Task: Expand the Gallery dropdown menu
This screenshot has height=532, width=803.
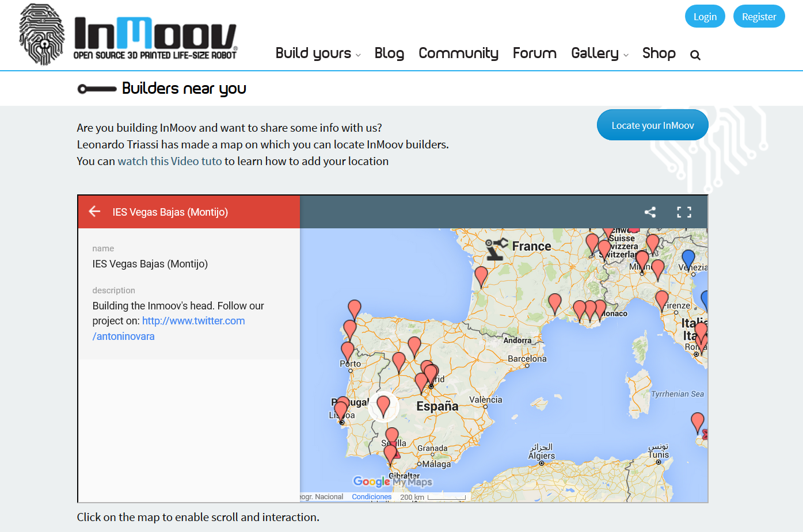Action: (599, 53)
